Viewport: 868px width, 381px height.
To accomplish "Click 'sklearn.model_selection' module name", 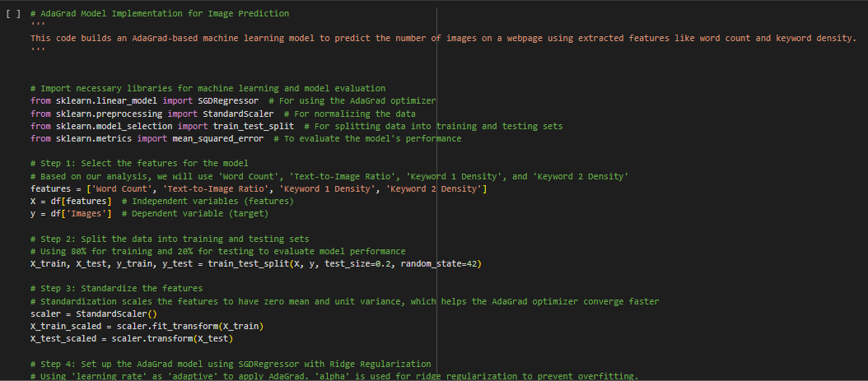I will pos(114,127).
